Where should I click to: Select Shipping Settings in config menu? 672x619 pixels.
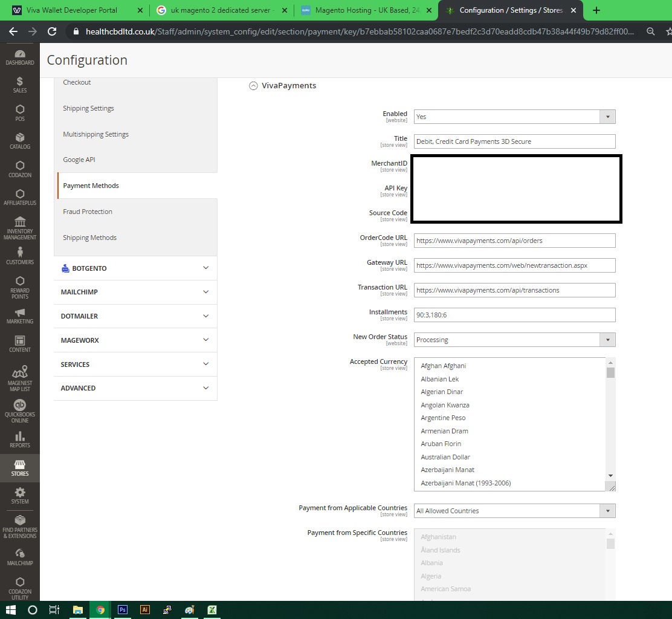point(88,108)
